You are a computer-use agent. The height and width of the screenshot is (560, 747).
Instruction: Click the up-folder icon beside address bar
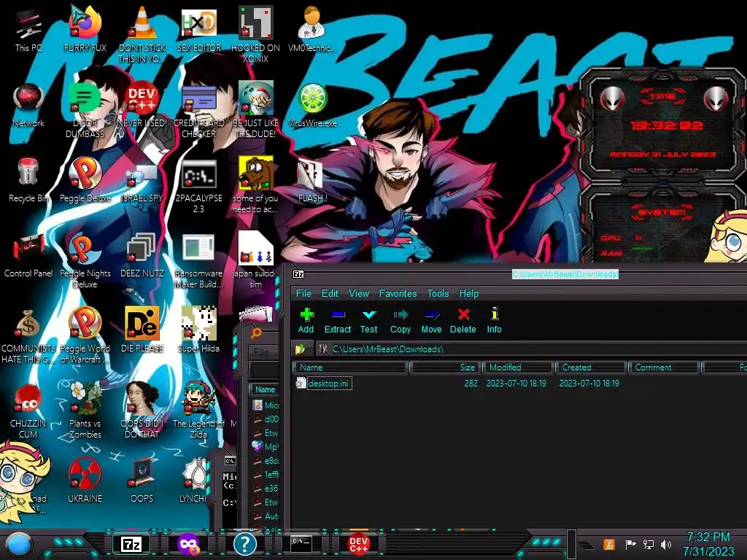(x=300, y=349)
